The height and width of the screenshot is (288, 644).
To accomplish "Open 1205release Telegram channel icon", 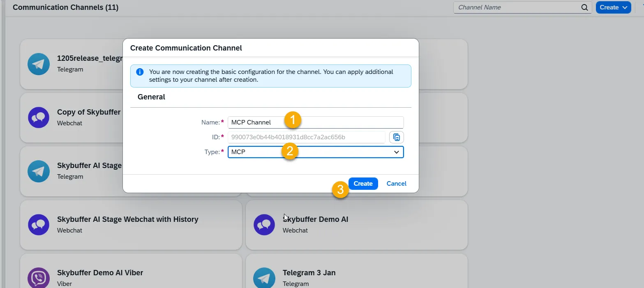I will pyautogui.click(x=39, y=64).
